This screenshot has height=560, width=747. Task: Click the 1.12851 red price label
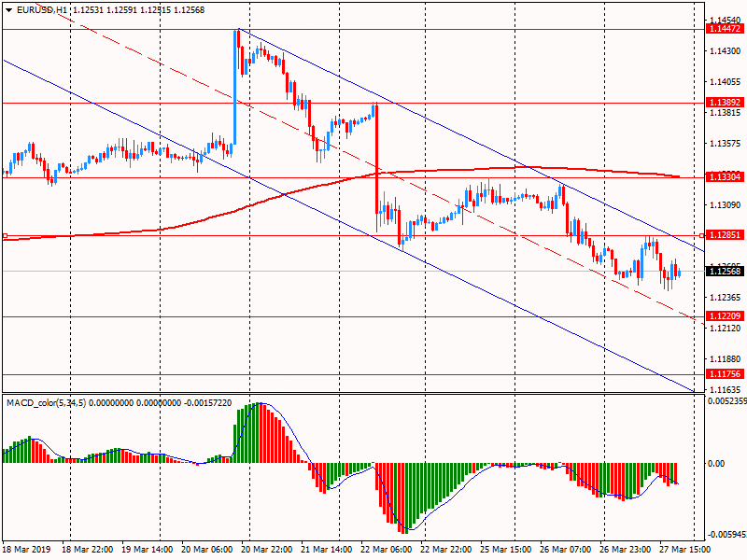(x=726, y=235)
